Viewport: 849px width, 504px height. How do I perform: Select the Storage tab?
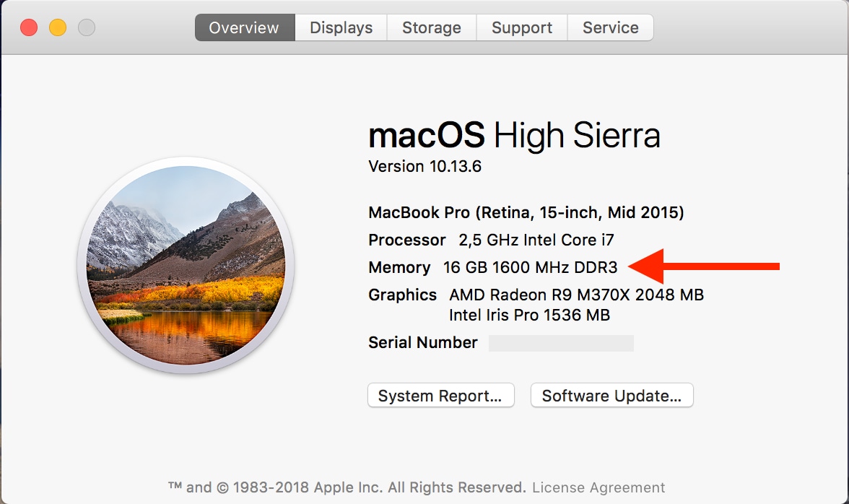(431, 28)
